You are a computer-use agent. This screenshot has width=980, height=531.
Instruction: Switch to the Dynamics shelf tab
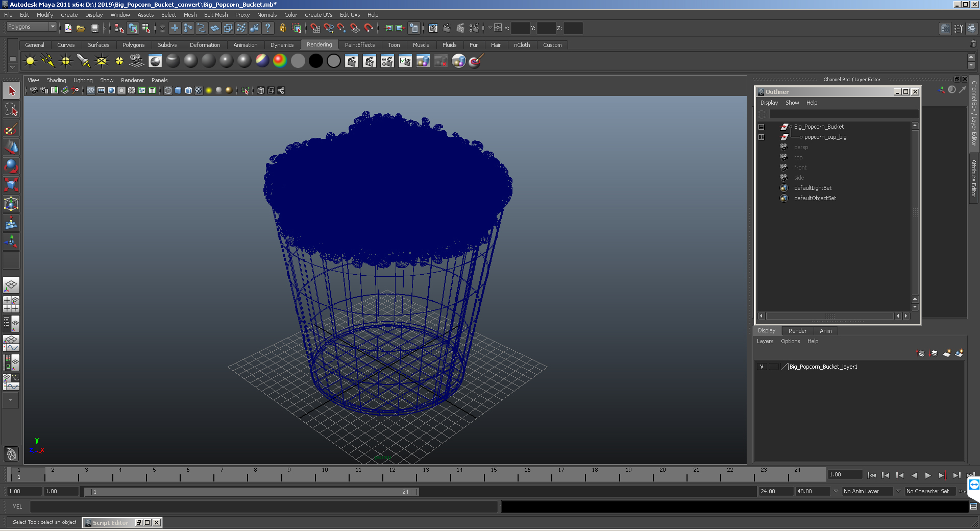click(x=282, y=45)
